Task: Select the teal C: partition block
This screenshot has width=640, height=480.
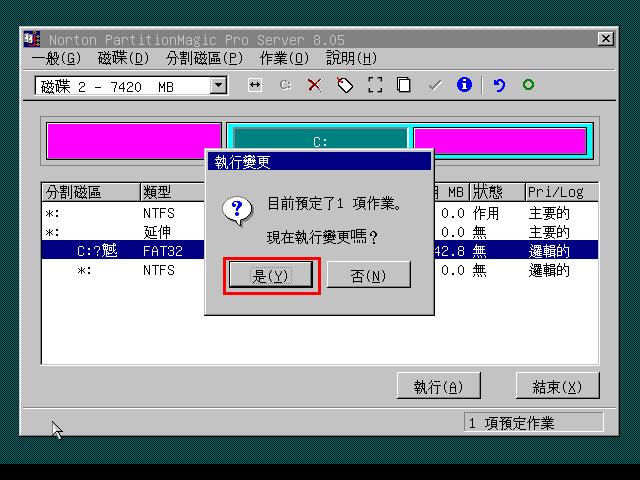Action: pos(320,138)
